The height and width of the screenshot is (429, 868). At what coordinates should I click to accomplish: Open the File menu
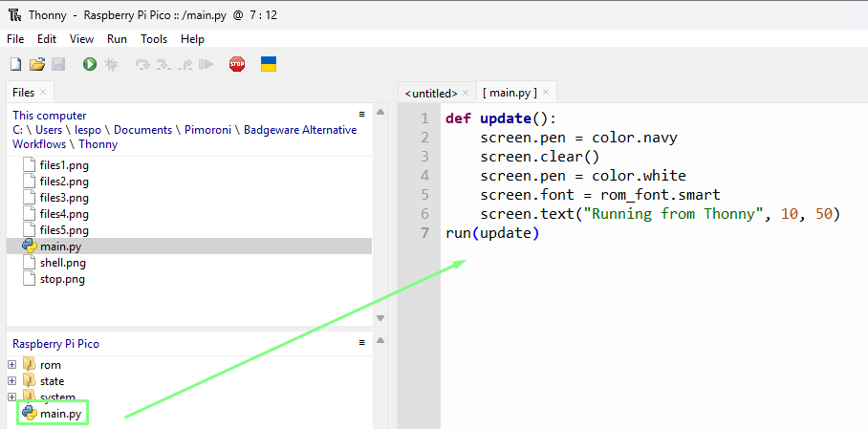click(15, 39)
